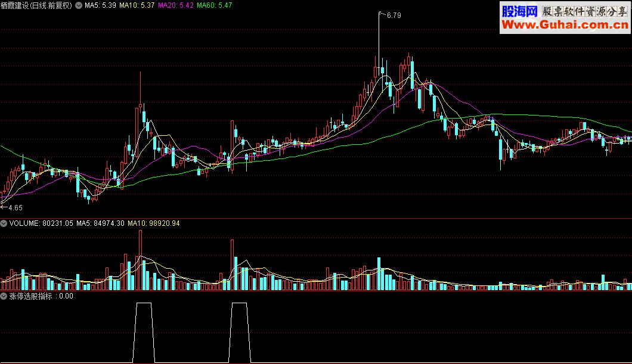Select the MA10: 5.37 price label
Screen dimensions: 632x364
click(x=137, y=5)
